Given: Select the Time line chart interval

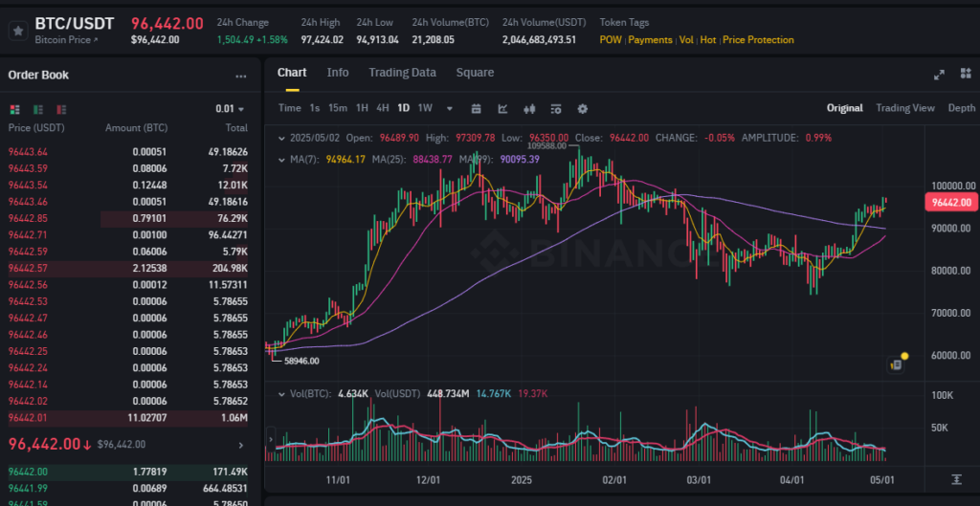Looking at the screenshot, I should [289, 108].
